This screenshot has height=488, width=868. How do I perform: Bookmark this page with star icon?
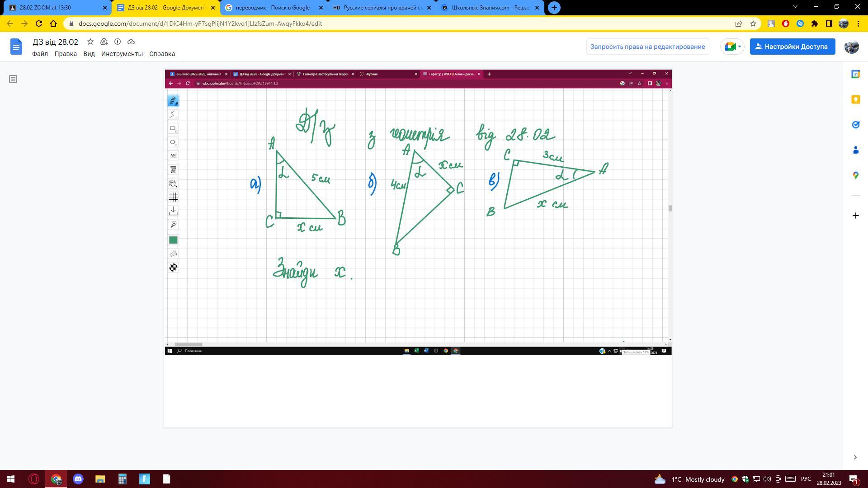pos(753,23)
